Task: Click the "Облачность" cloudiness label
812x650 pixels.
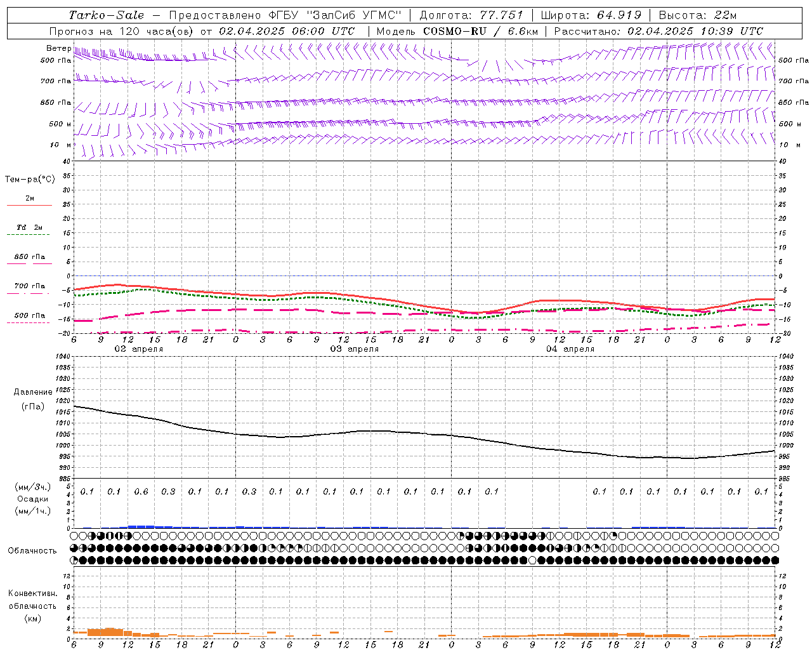Action: coord(32,551)
